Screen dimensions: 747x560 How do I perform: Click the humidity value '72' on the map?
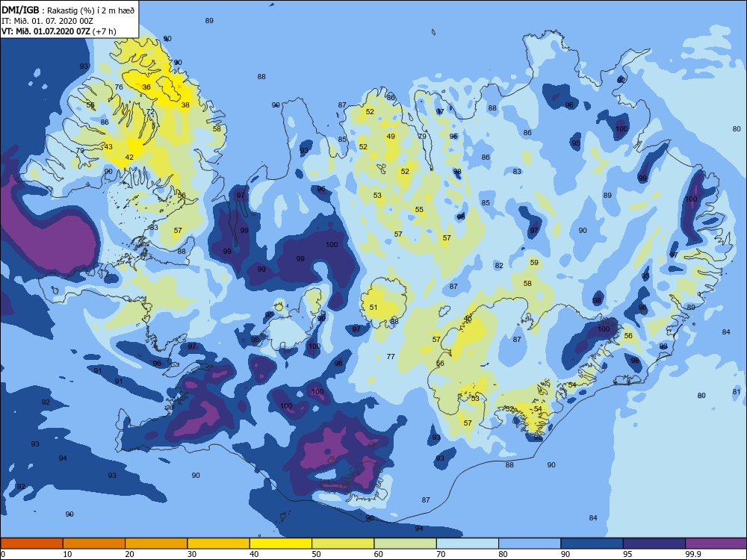tap(151, 112)
